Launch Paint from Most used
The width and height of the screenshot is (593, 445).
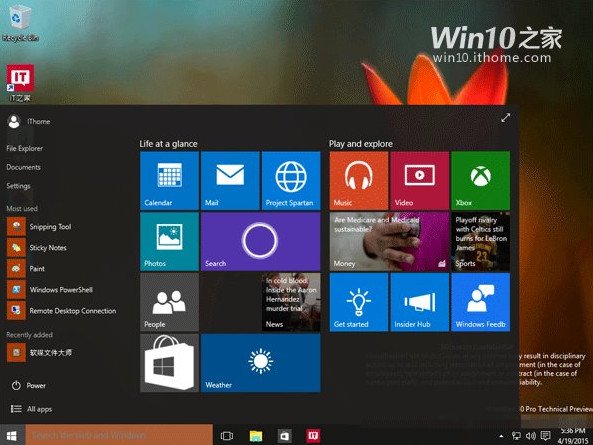[x=26, y=269]
